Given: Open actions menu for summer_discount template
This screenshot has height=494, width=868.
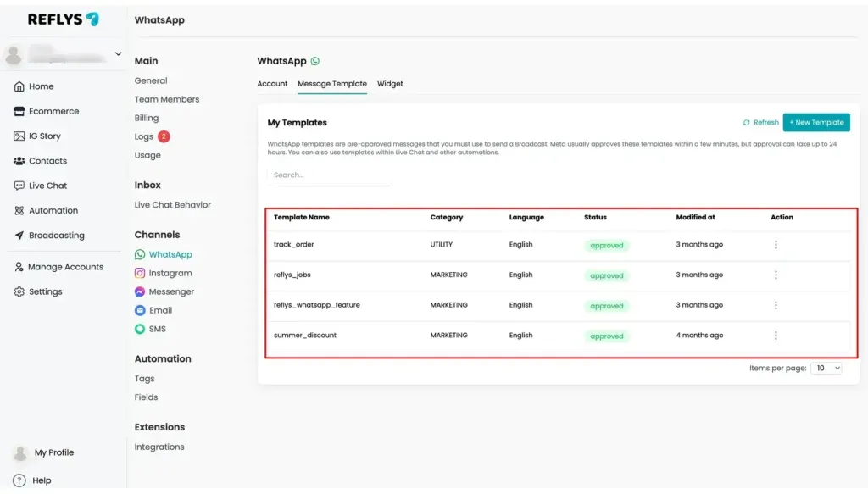Looking at the screenshot, I should [776, 336].
